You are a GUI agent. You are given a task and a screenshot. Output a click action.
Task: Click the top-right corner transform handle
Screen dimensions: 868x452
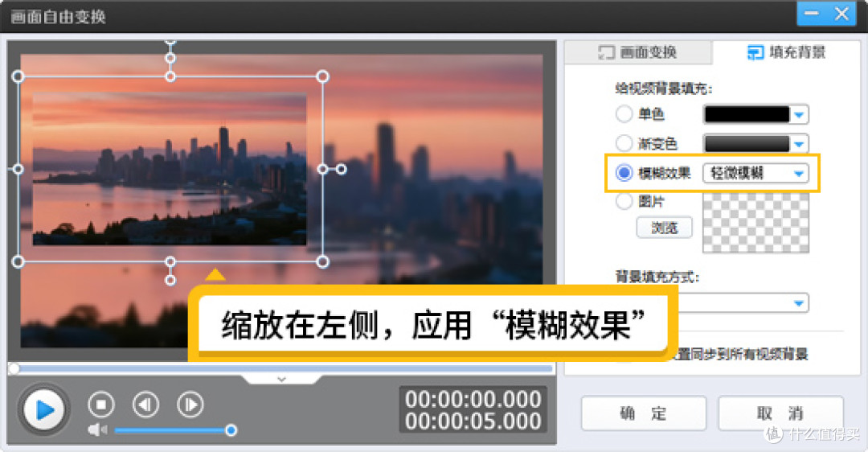(323, 76)
